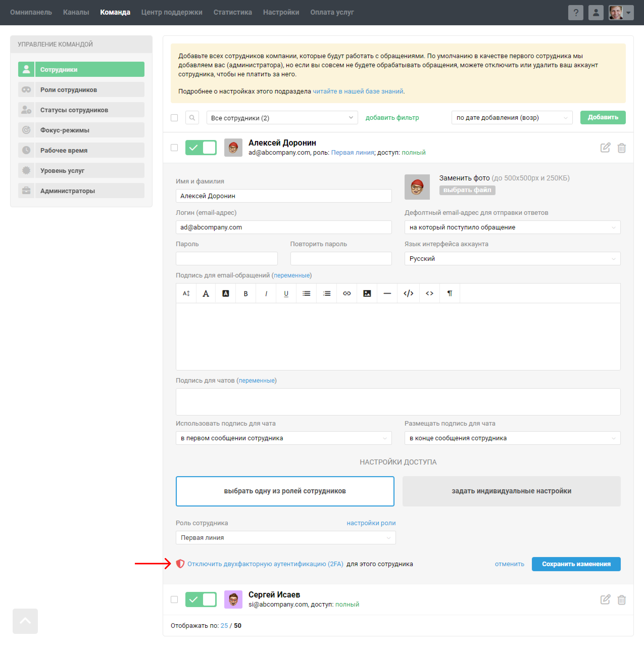Open Использовать подпись для чата dropdown

(x=284, y=438)
